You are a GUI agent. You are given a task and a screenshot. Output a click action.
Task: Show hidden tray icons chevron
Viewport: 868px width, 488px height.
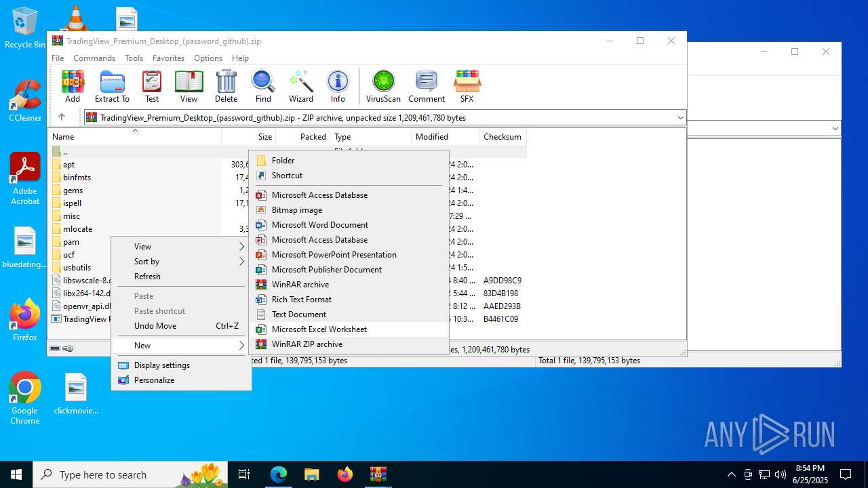point(731,474)
